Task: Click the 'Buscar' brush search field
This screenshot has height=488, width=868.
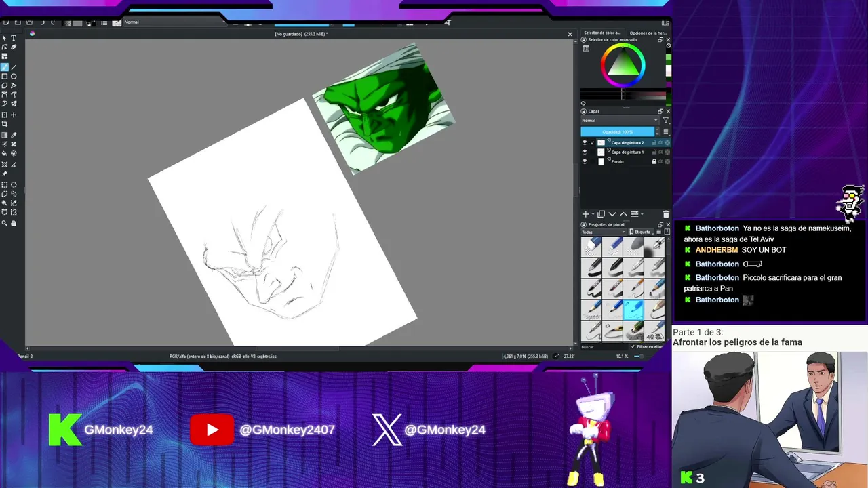Action: (604, 346)
